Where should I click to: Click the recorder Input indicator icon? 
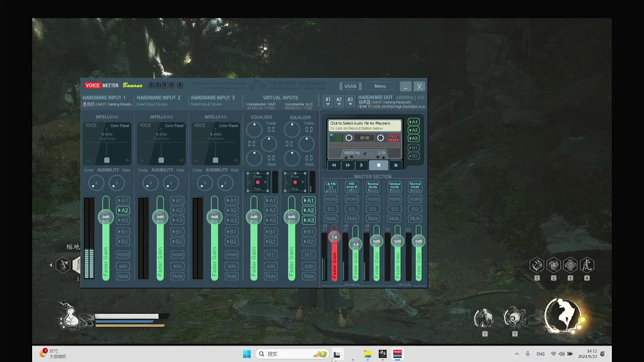393,137
